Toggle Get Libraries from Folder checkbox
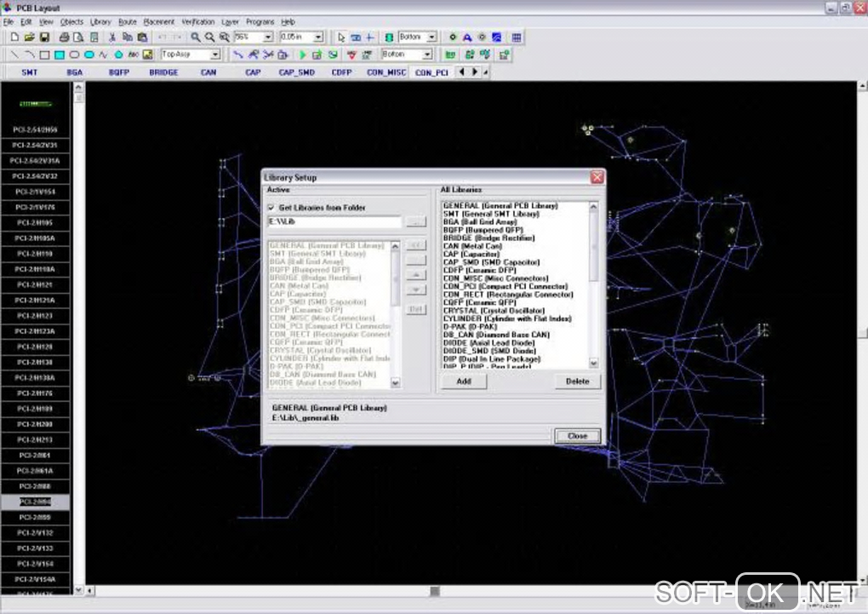868x614 pixels. click(271, 208)
